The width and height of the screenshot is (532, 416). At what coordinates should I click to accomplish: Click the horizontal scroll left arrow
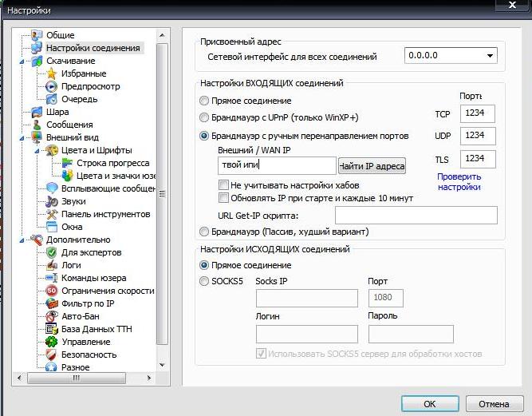(19, 378)
